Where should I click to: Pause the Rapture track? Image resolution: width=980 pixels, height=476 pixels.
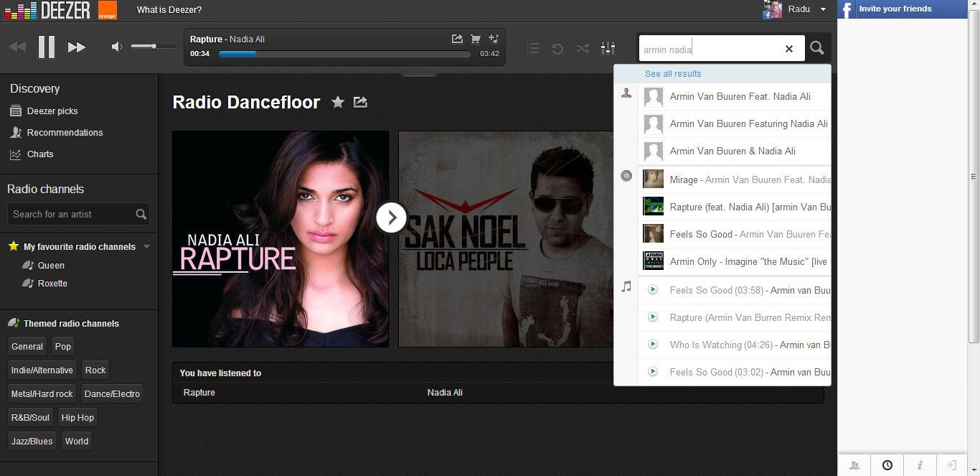click(47, 47)
